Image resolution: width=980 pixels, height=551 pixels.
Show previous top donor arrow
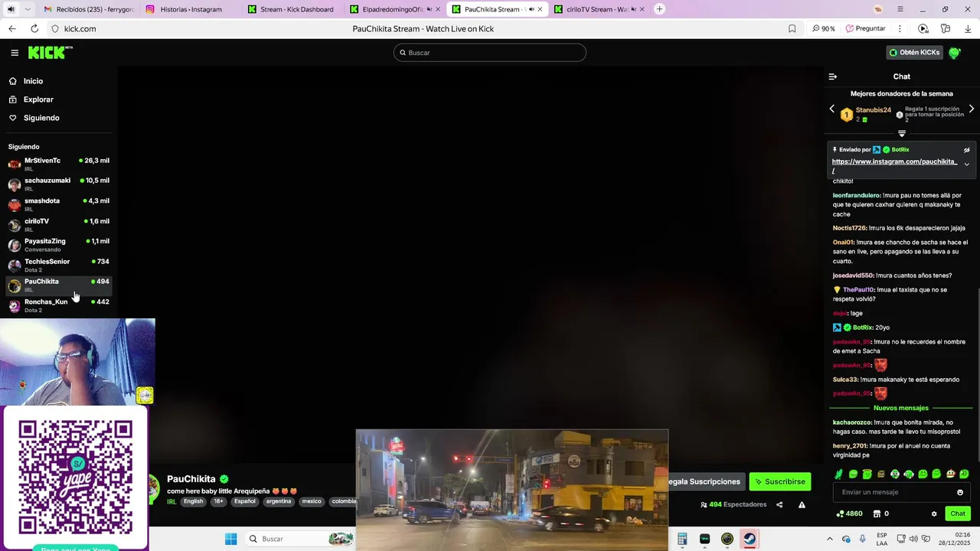(832, 109)
